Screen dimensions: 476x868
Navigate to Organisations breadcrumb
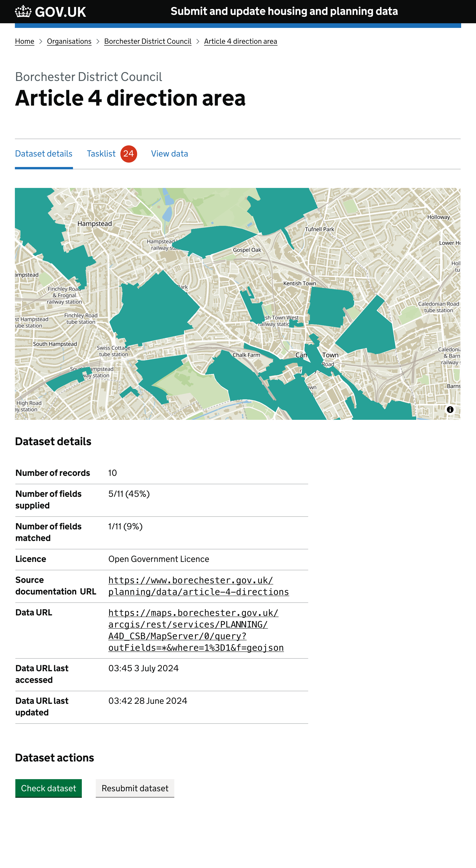point(69,41)
